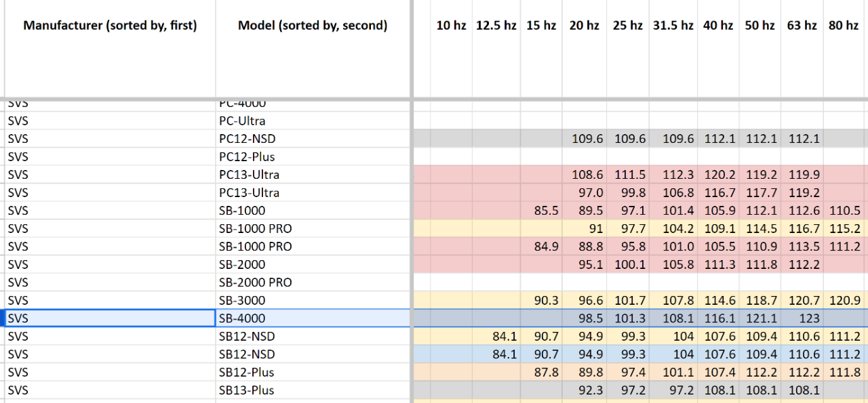This screenshot has height=403, width=868.
Task: Click the 40 hz column header
Action: [718, 49]
